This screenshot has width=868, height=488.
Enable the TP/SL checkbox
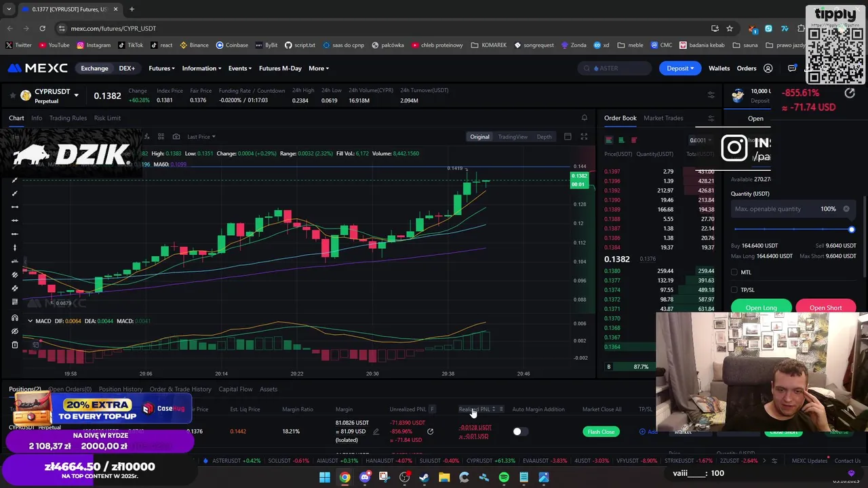[734, 290]
